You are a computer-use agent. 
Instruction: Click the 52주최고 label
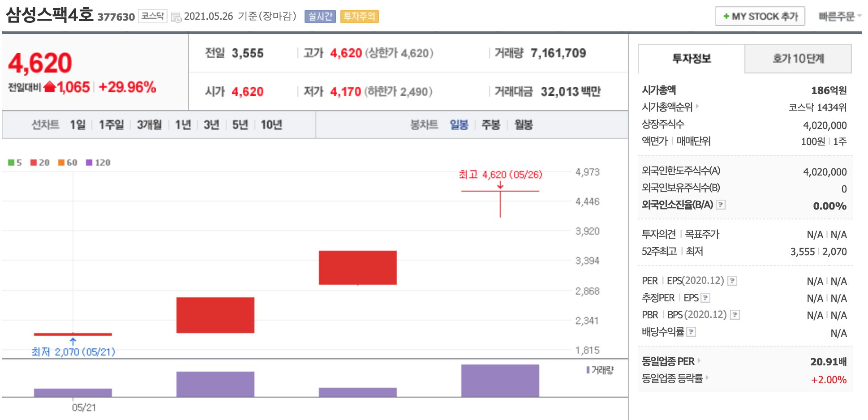tap(659, 251)
